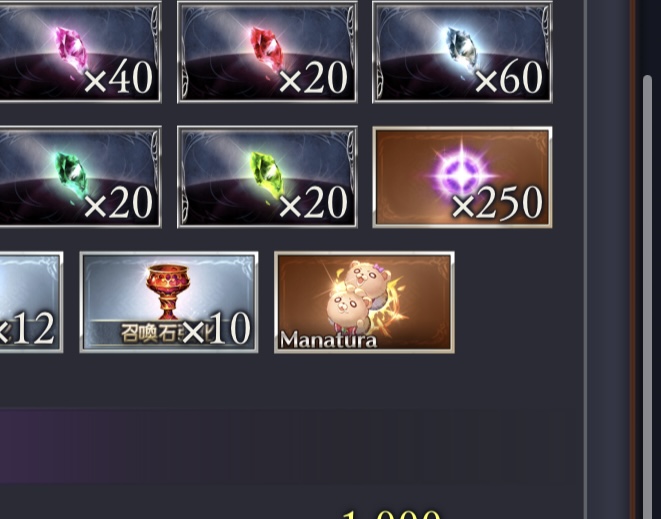Screen dimensions: 661x519
Task: Tap the dark green crystal x20 item
Action: [80, 177]
